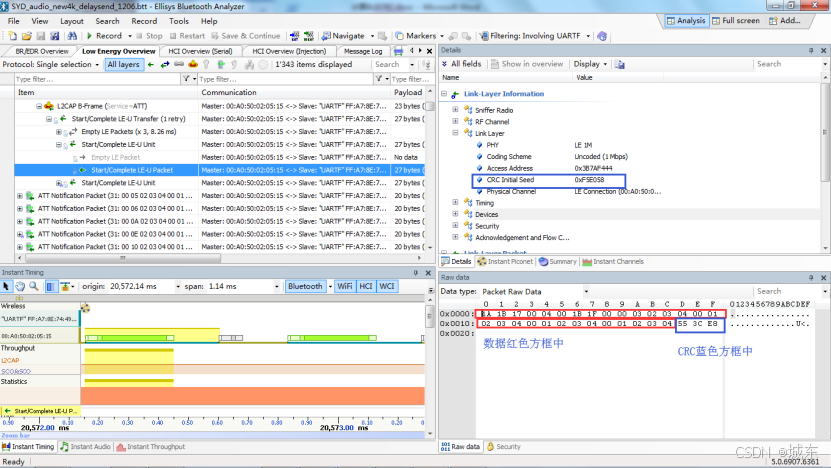The image size is (831, 468).
Task: Expand the RF Channel node
Action: click(x=455, y=121)
